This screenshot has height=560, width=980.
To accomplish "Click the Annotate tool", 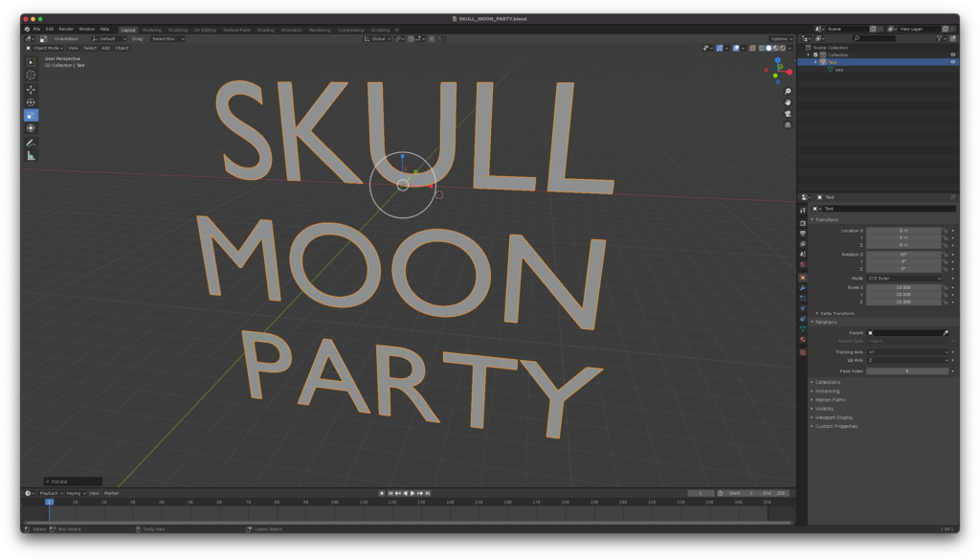I will (x=31, y=143).
